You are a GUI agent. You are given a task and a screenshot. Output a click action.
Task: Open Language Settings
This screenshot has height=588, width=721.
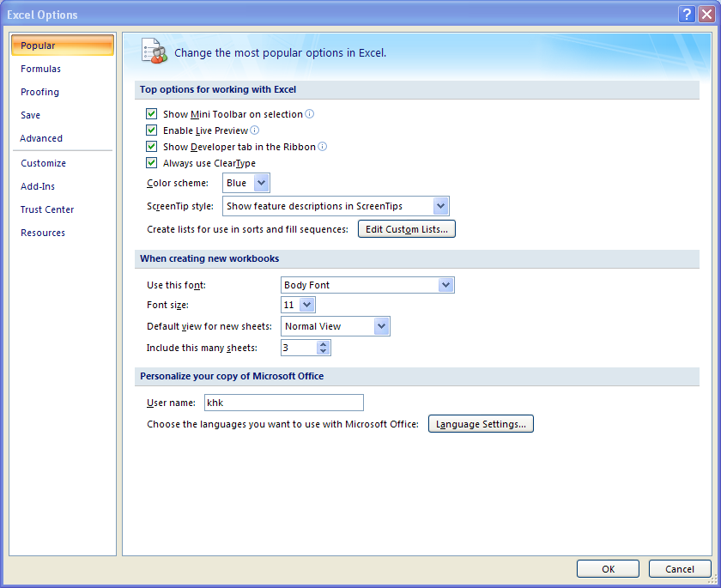pos(481,423)
